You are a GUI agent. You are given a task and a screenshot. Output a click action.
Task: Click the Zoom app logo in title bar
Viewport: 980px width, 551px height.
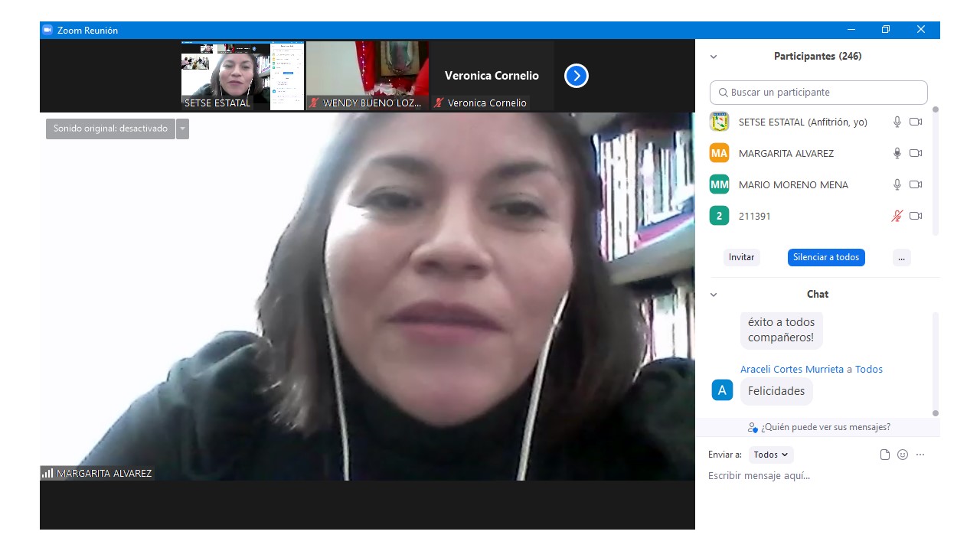coord(47,30)
